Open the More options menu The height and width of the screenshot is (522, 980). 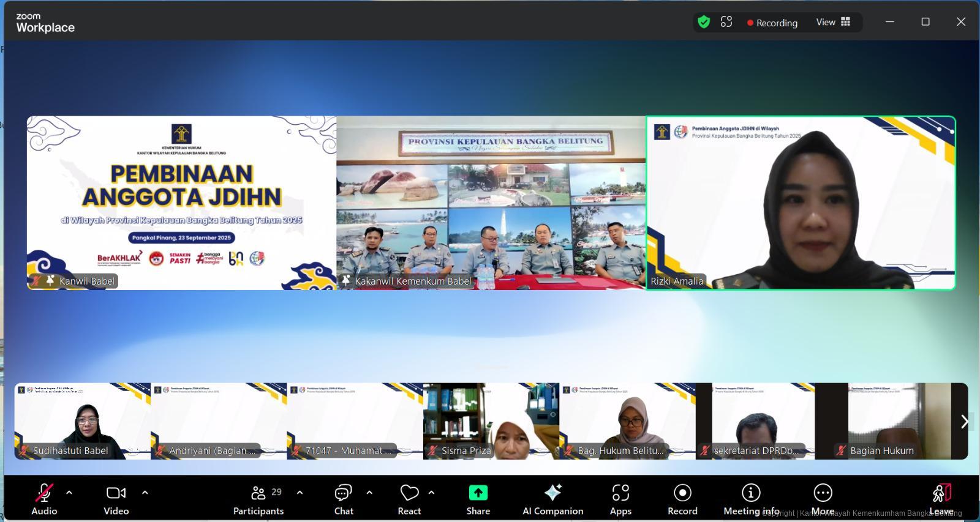[x=823, y=499]
